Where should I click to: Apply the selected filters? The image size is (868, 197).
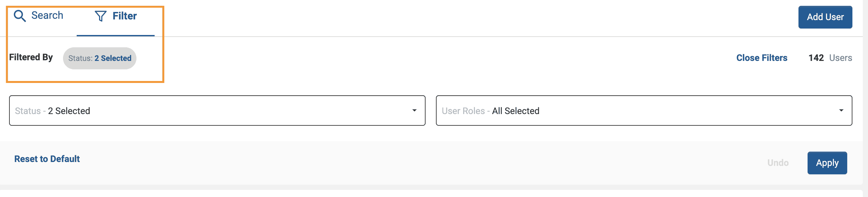pos(827,163)
